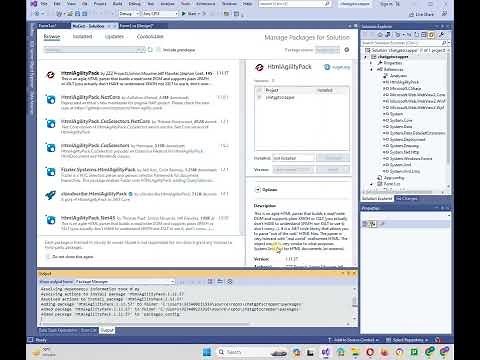
Task: Switch to the Installed packages tab
Action: point(82,36)
